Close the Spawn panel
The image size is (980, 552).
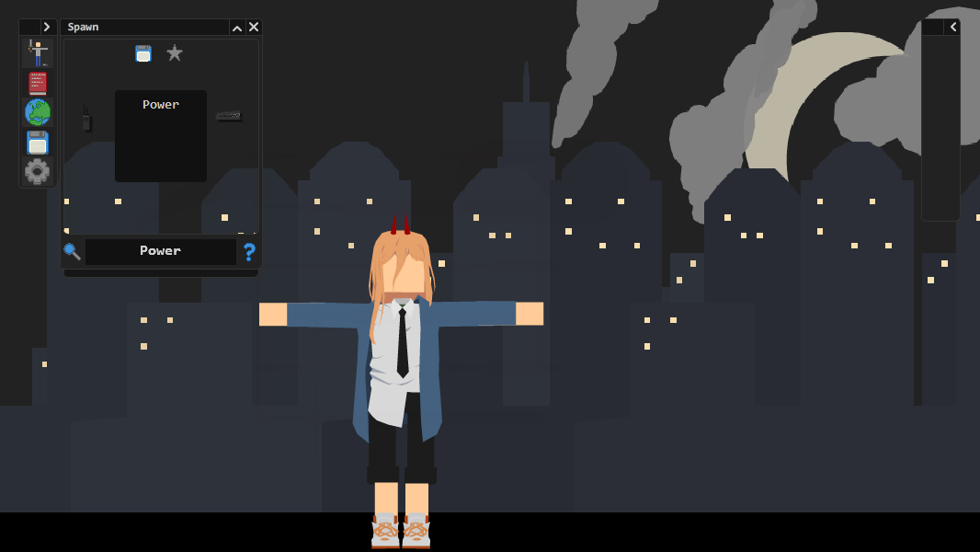(x=253, y=27)
